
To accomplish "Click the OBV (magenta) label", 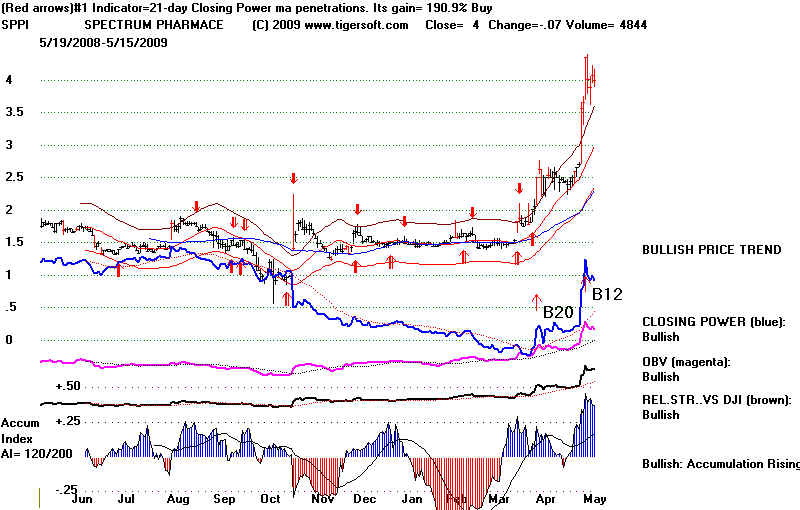I will click(686, 362).
